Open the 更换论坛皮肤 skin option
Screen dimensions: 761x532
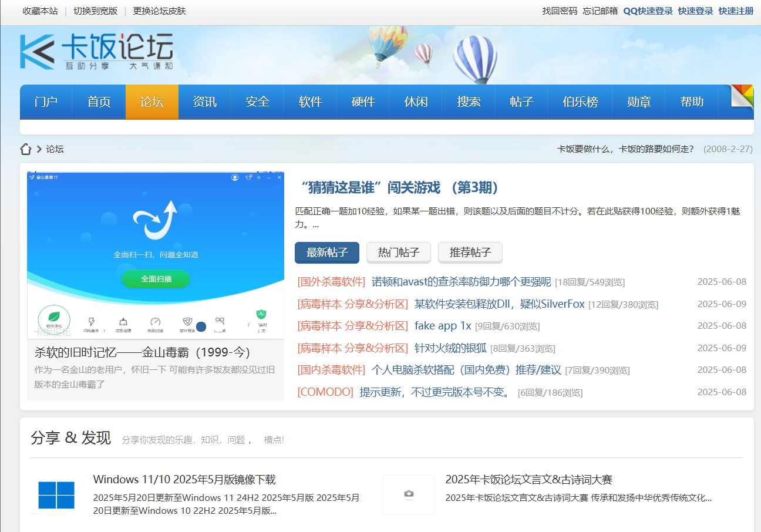point(159,11)
